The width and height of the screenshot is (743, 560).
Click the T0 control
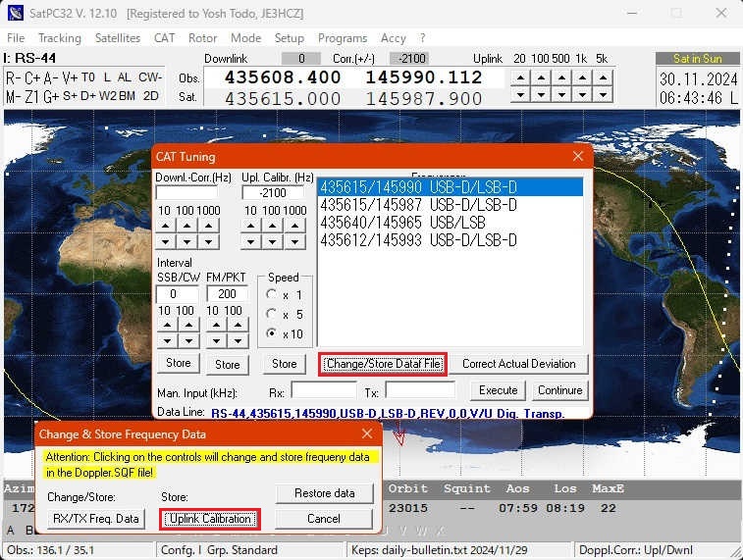[88, 77]
